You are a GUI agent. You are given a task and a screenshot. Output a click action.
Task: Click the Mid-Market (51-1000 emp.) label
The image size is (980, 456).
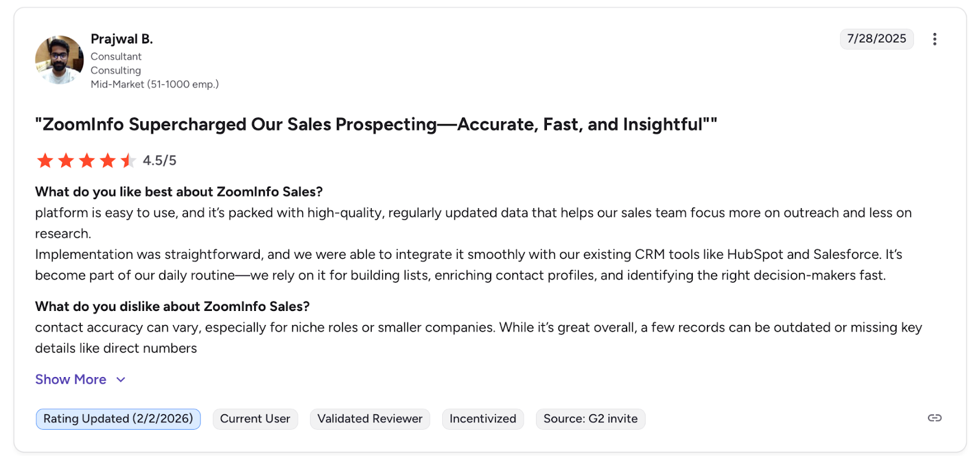(x=154, y=84)
